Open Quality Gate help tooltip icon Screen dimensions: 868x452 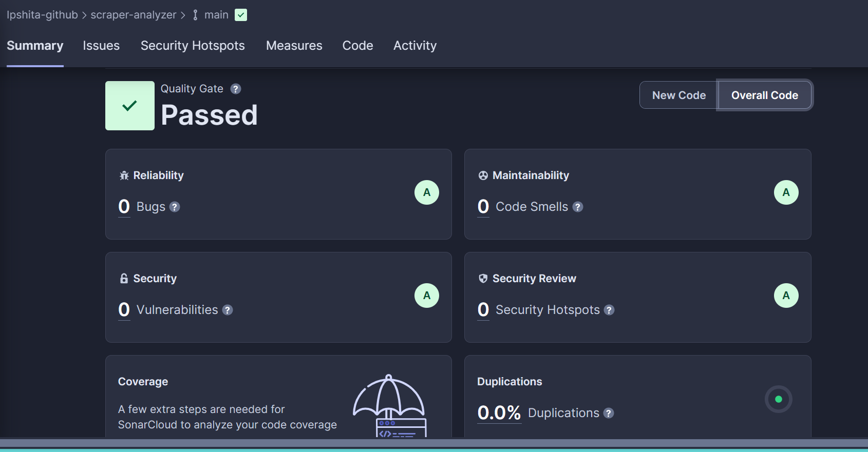(236, 89)
